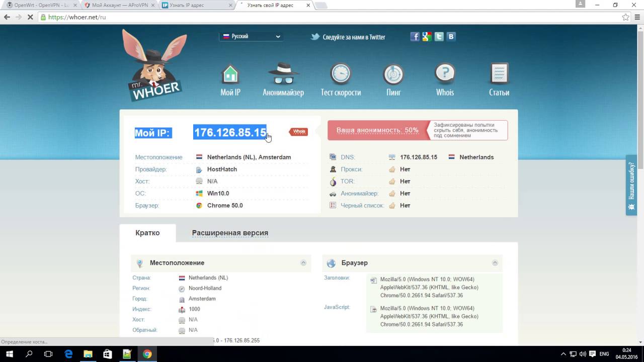The image size is (644, 362).
Task: Collapse the Браузер section
Action: tap(495, 263)
